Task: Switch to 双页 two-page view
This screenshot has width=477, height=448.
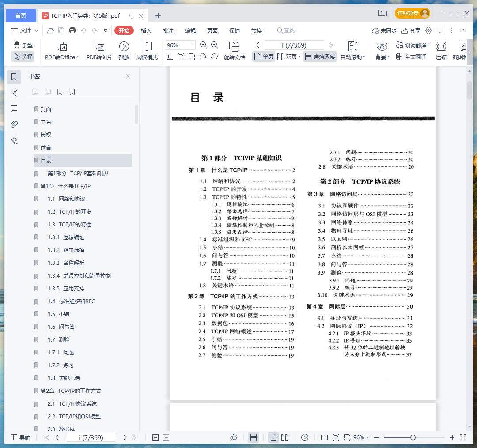Action: coord(289,56)
